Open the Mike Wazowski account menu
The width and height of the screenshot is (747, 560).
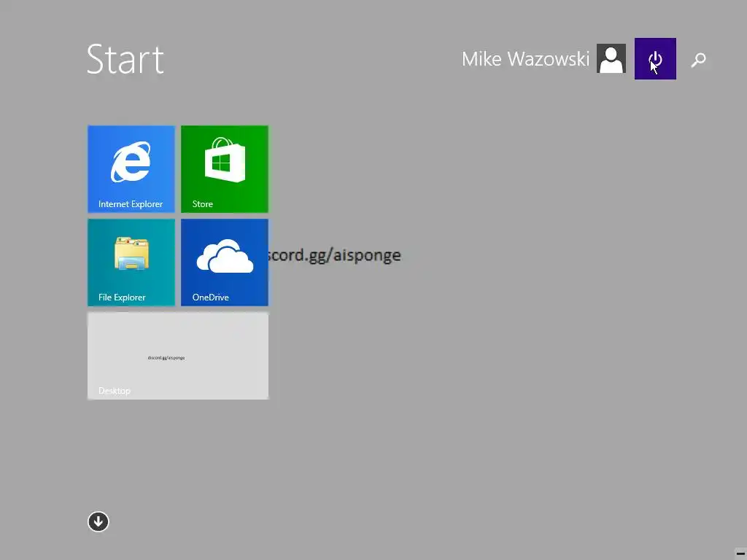click(x=525, y=59)
